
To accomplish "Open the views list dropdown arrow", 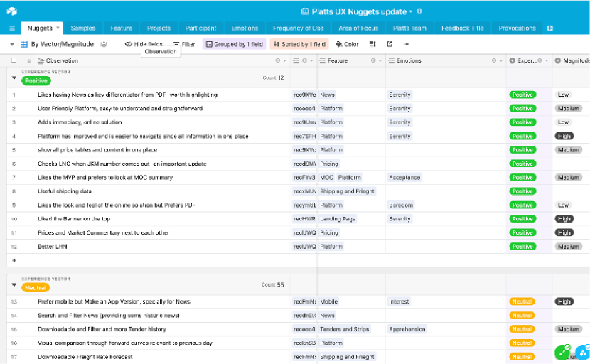I will point(11,44).
